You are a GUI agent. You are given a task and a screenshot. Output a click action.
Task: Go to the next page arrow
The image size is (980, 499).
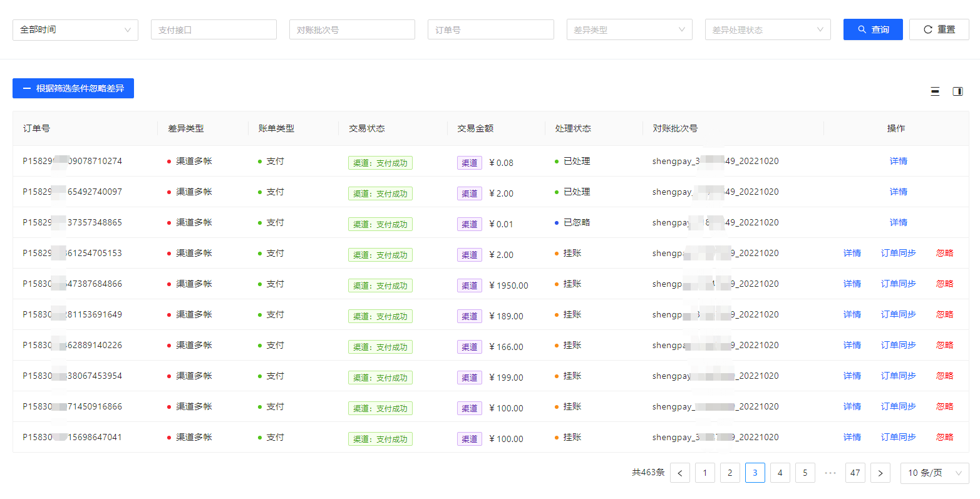click(x=880, y=473)
